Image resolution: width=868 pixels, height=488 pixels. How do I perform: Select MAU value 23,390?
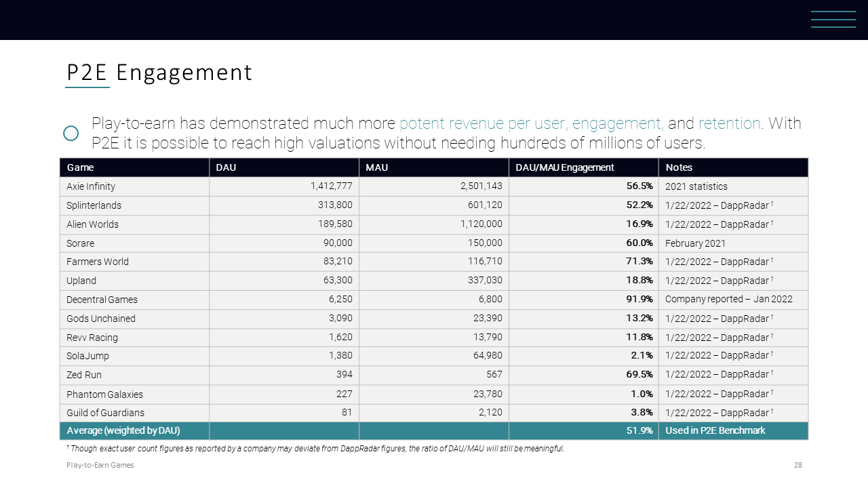coord(488,319)
